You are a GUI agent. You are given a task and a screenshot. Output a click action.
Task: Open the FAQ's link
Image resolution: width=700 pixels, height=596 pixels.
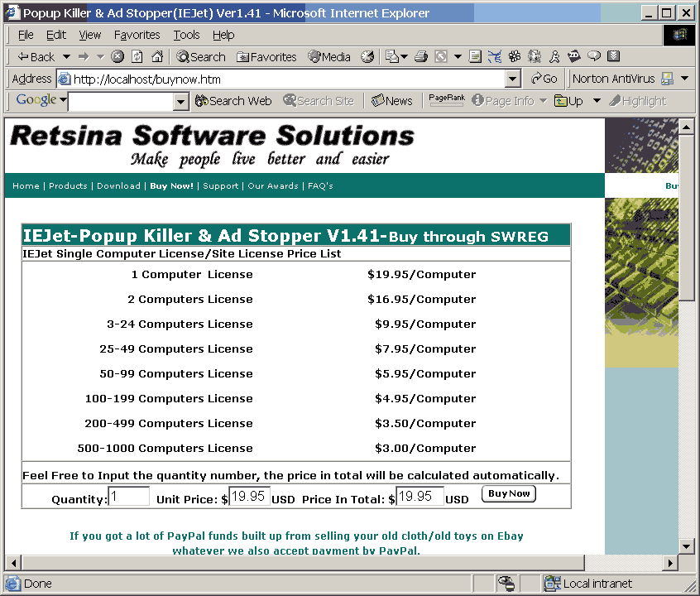[x=320, y=186]
